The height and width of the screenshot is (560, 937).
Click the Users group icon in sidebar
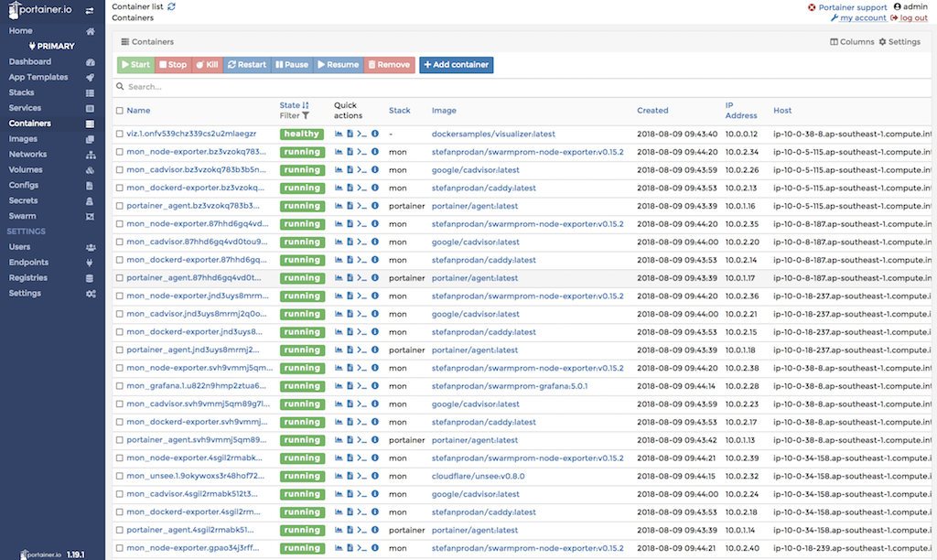pyautogui.click(x=91, y=247)
